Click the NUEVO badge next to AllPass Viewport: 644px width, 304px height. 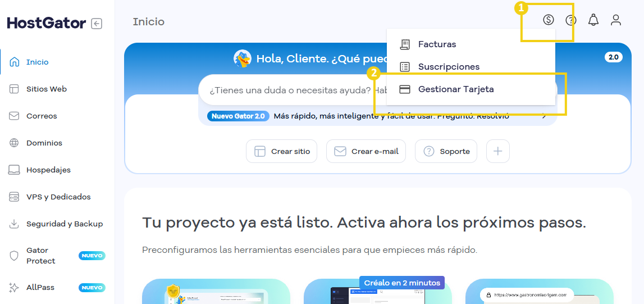(92, 288)
